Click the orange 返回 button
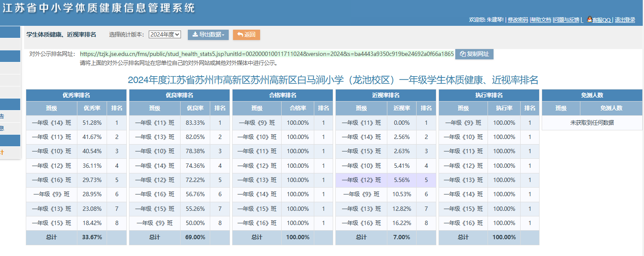The image size is (644, 256). coord(246,34)
